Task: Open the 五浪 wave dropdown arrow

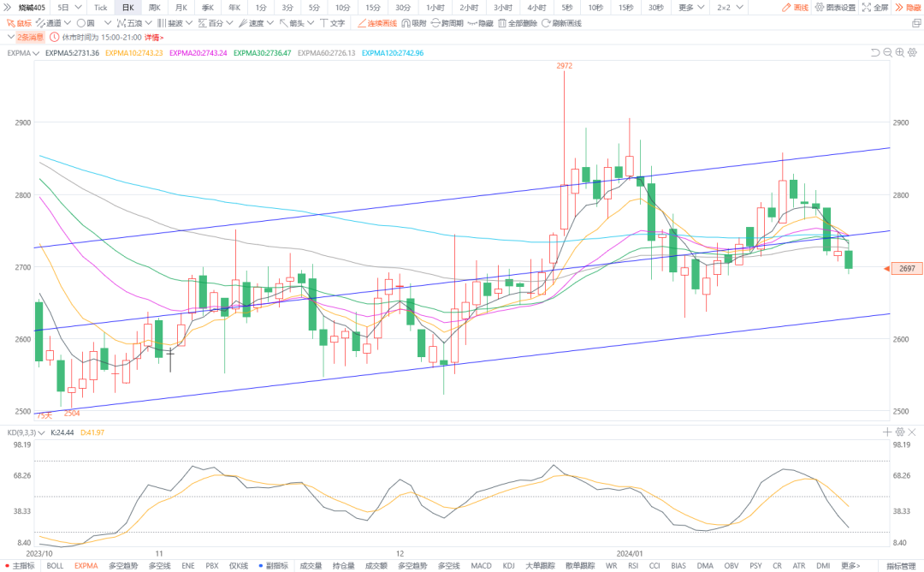Action: click(x=148, y=23)
